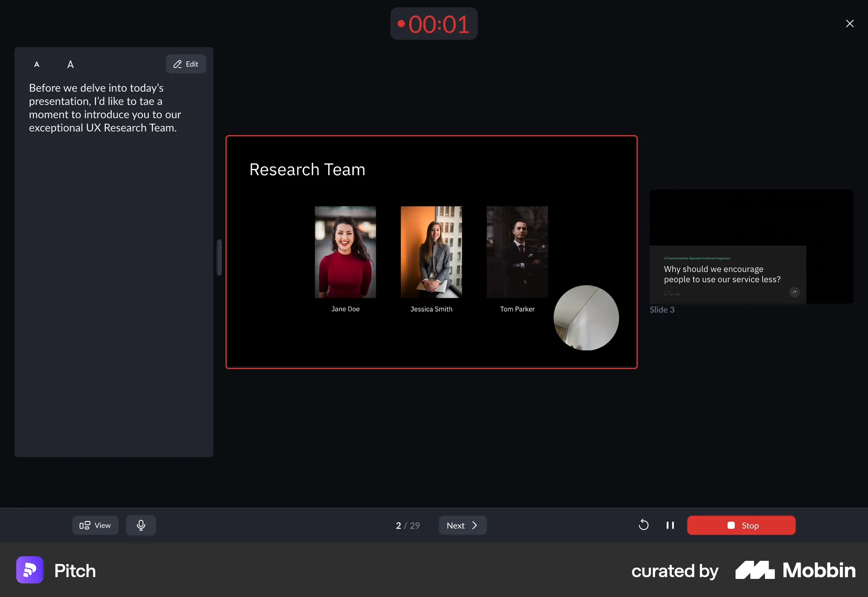Click the Tom Parker photo
Screen dimensions: 868x597
517,252
